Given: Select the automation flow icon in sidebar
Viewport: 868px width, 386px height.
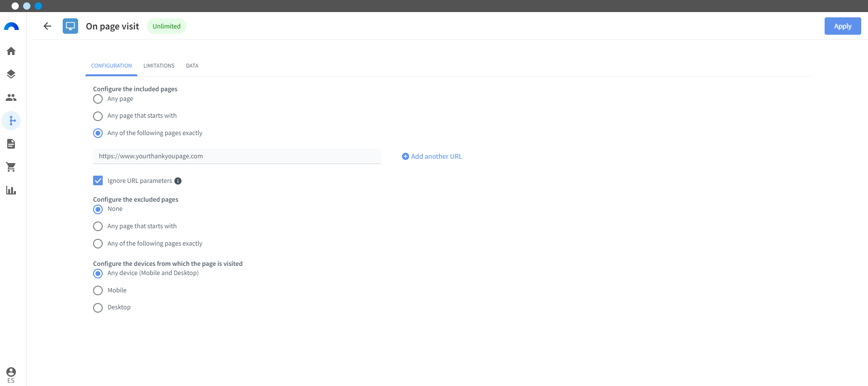Looking at the screenshot, I should 11,121.
